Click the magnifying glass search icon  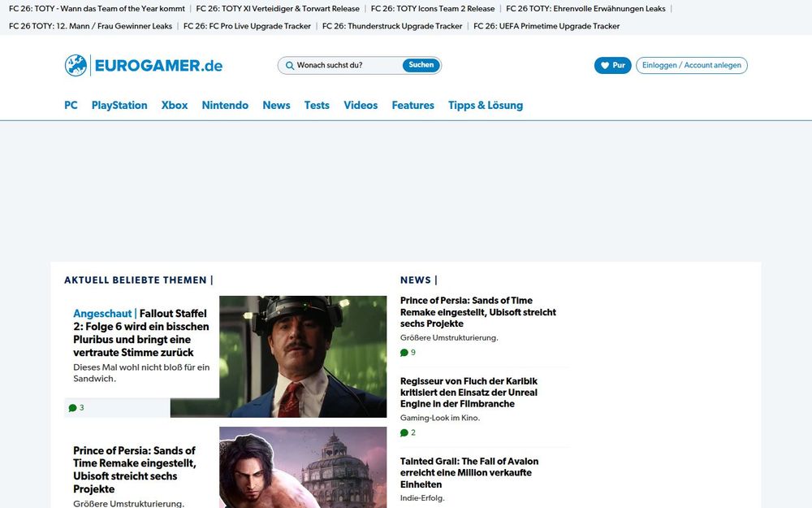290,65
